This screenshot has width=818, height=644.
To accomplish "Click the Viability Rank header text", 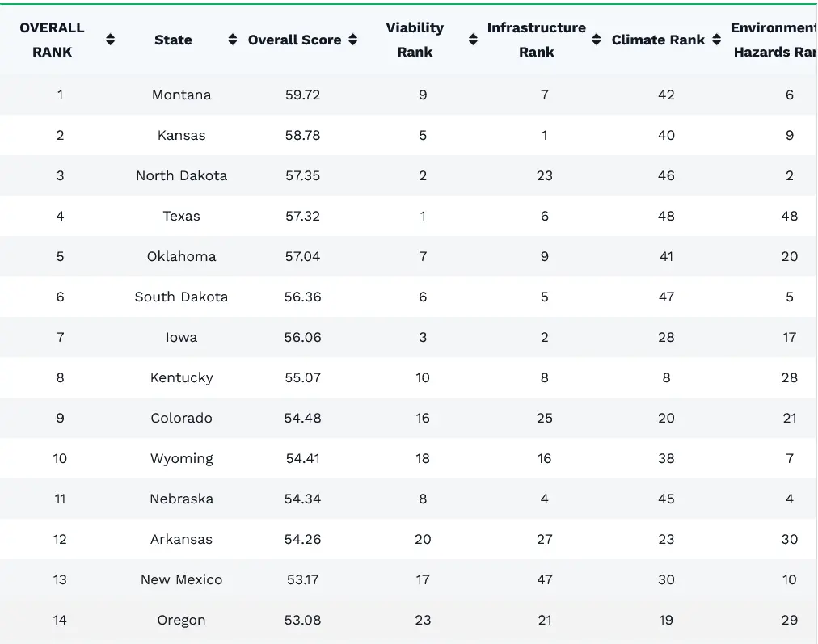I will point(415,40).
